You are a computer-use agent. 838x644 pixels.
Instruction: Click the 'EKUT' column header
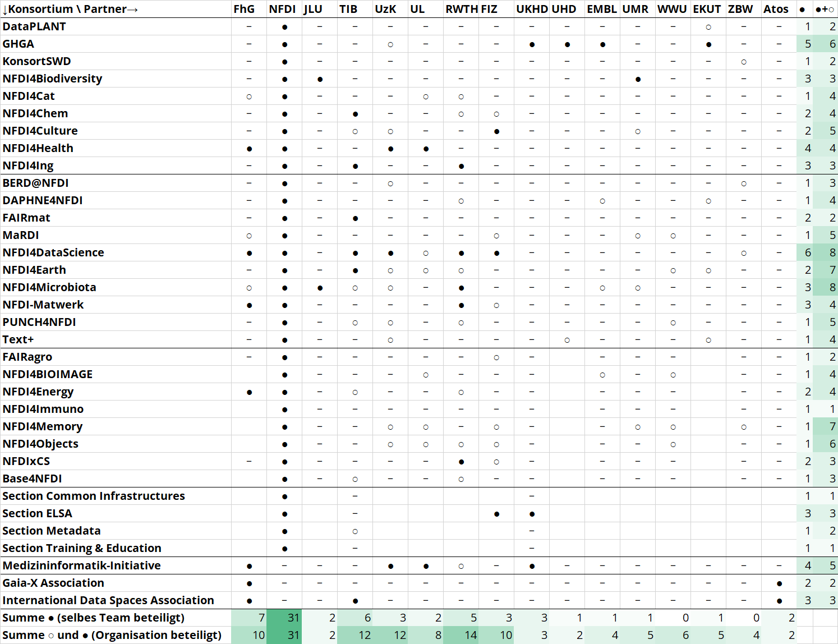(x=707, y=9)
